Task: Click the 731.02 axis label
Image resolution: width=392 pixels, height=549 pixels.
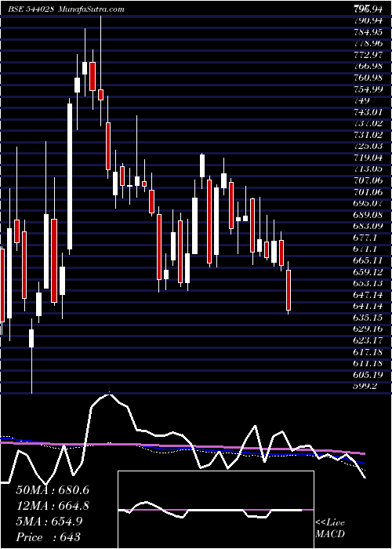Action: coord(370,135)
